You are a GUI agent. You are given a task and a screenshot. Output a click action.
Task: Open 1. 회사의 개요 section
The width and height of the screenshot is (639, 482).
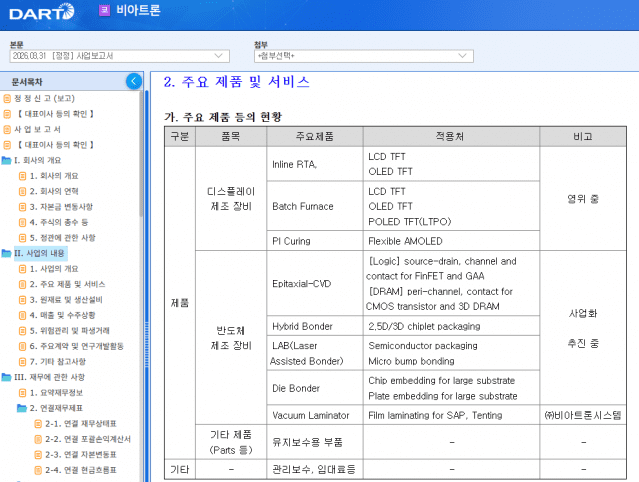tap(54, 176)
